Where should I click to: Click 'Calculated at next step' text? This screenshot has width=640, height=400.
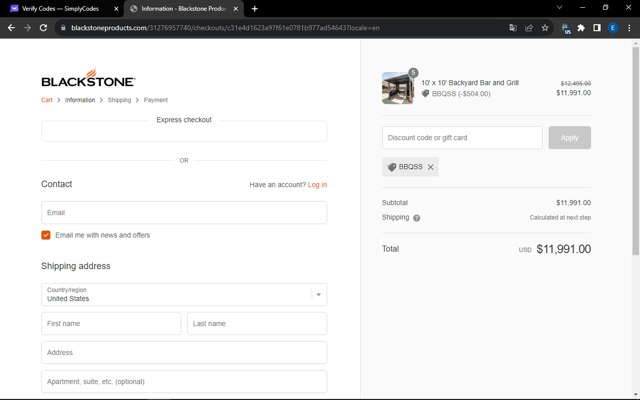point(560,218)
